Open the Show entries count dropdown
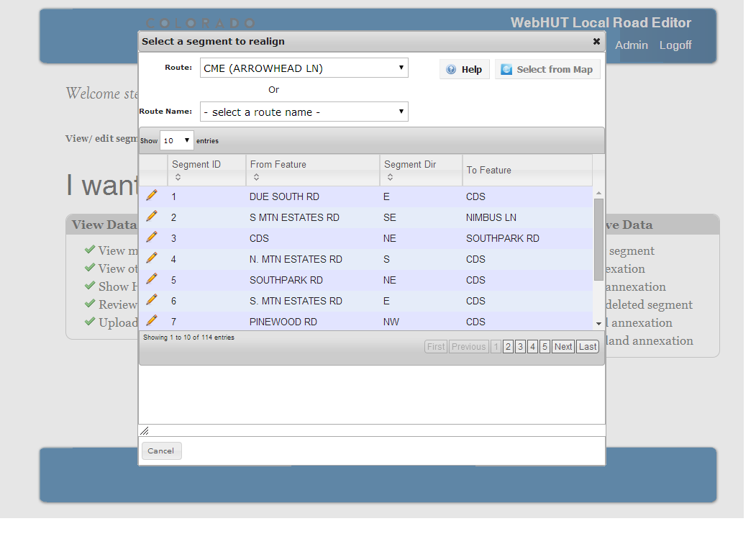 177,140
